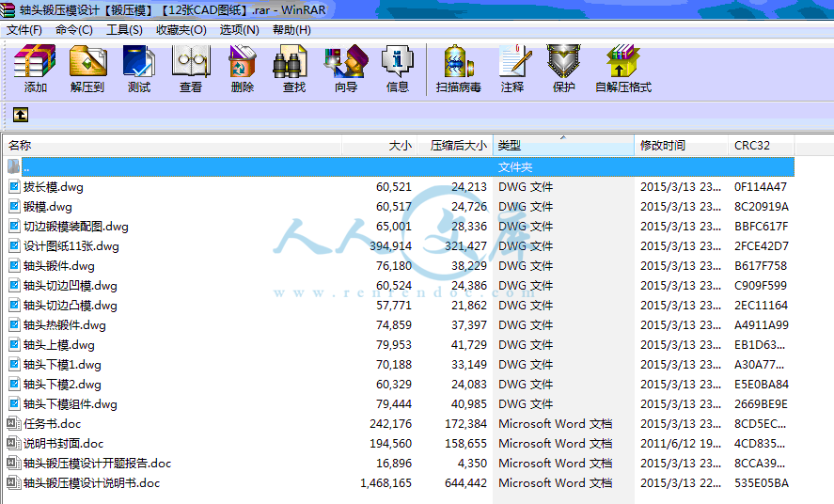Screen dimensions: 834x504
Task: Click the packed size 321,427
Action: tap(466, 246)
